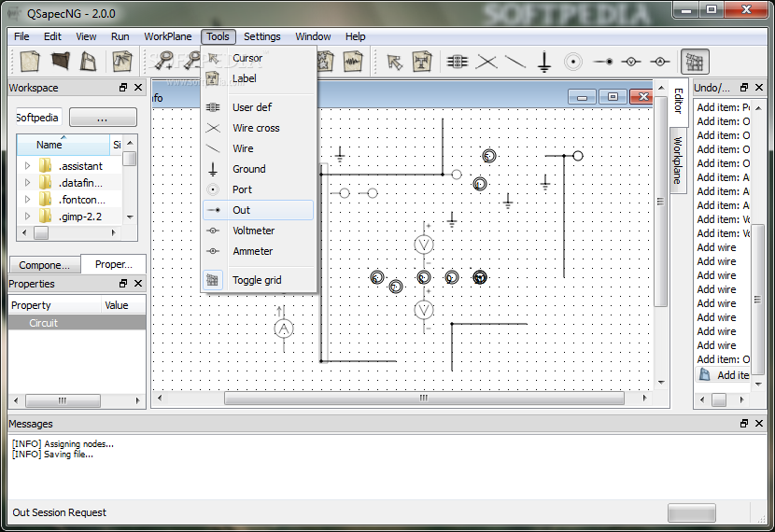This screenshot has width=775, height=532.
Task: Expand the .fontcon... folder
Action: tap(28, 200)
